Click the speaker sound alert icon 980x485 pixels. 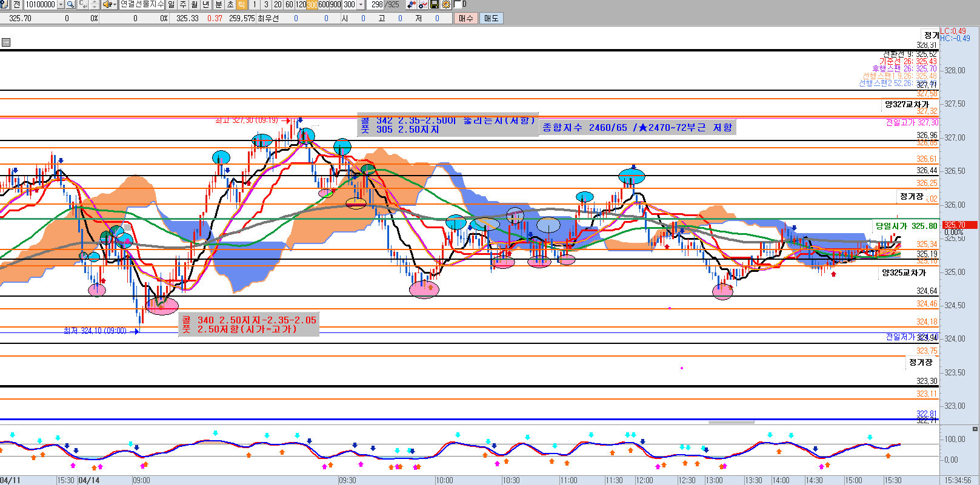tap(107, 5)
